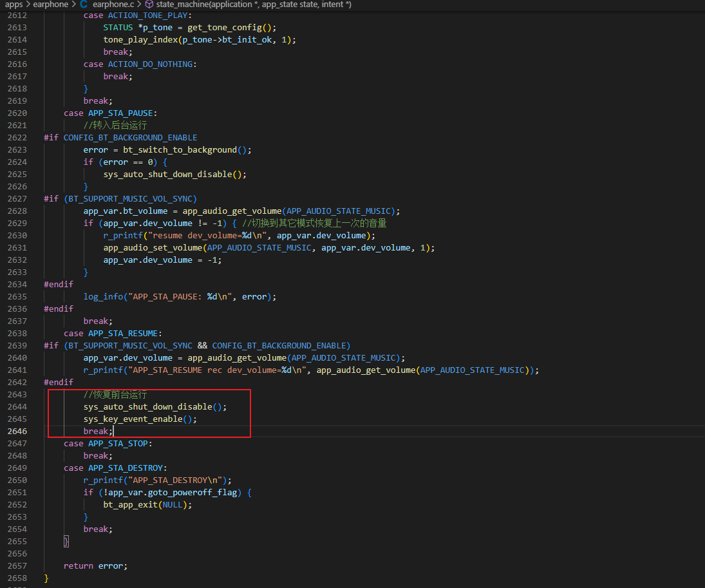Click the highlighted closing brace on line 2655

click(66, 541)
